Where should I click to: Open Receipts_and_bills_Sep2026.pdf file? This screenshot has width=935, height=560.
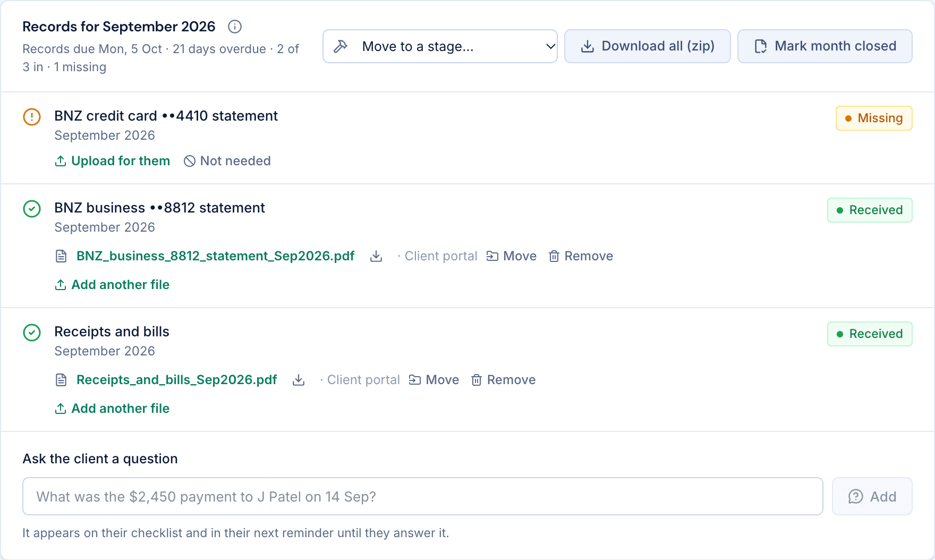click(x=177, y=380)
